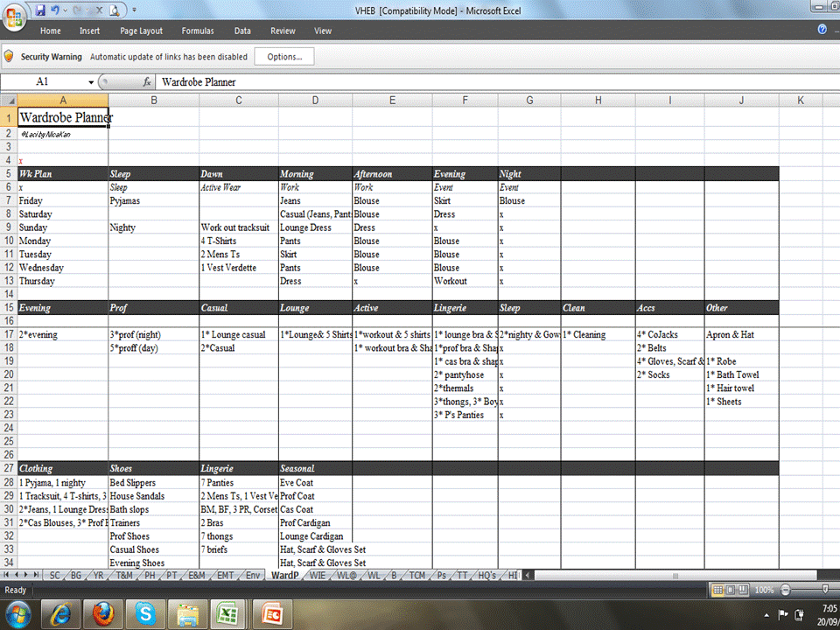Open the HQ's sheet tab
Image resolution: width=840 pixels, height=630 pixels.
coord(486,575)
